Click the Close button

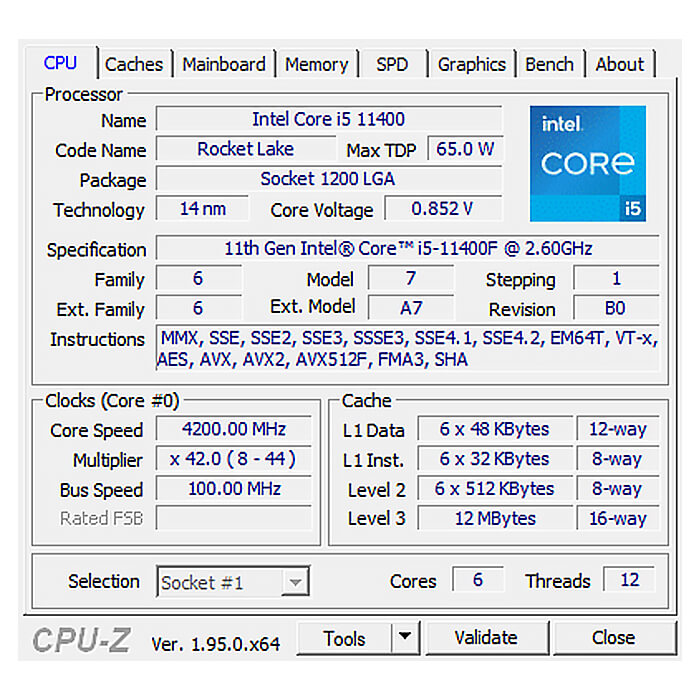click(x=614, y=638)
